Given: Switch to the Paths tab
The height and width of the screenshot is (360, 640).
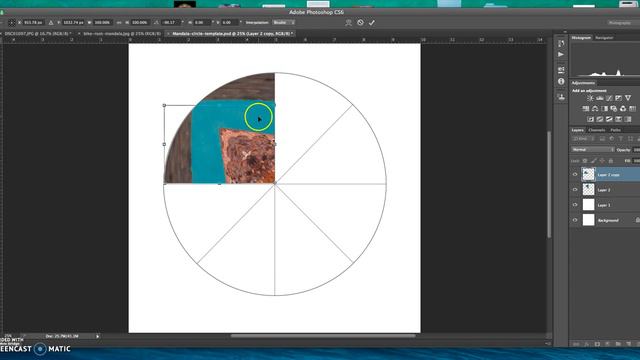Looking at the screenshot, I should point(616,130).
